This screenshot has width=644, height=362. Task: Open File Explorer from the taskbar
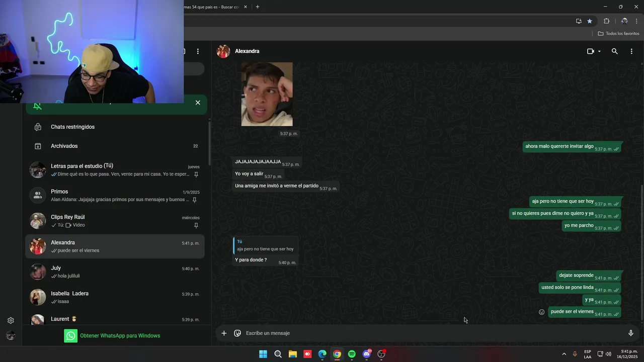click(x=293, y=354)
